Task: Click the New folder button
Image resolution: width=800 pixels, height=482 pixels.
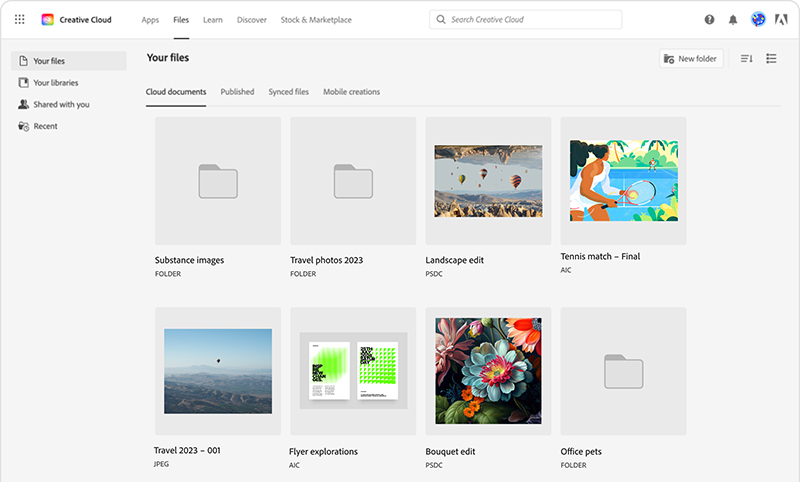Action: click(690, 59)
